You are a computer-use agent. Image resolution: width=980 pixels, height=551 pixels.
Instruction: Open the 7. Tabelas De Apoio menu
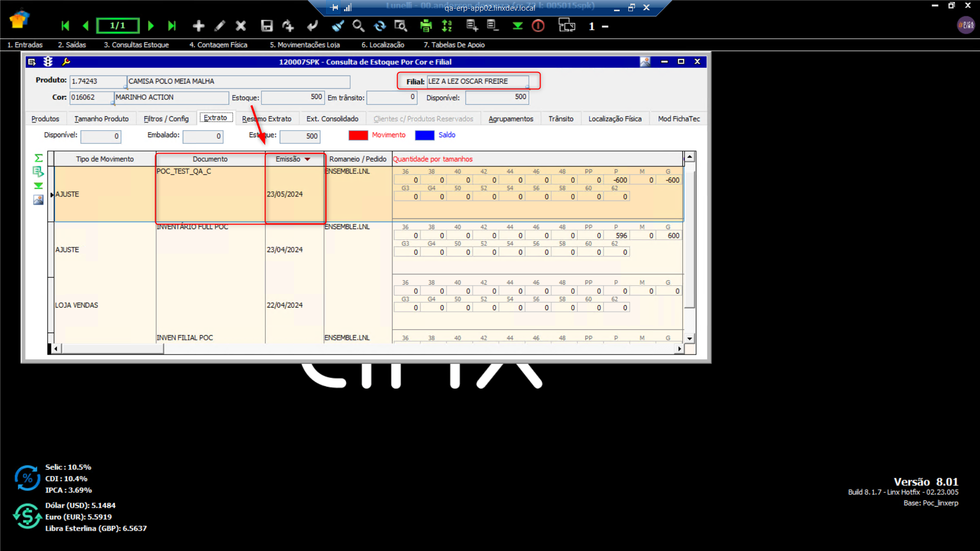coord(454,45)
